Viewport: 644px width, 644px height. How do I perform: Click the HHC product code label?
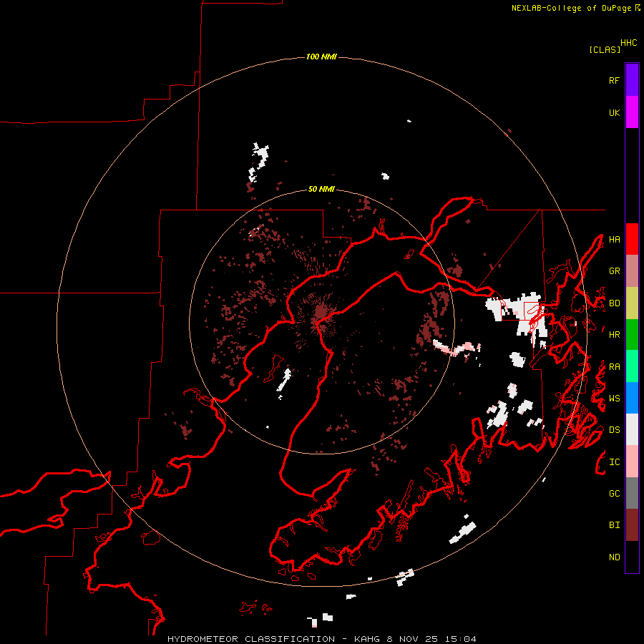pyautogui.click(x=629, y=43)
